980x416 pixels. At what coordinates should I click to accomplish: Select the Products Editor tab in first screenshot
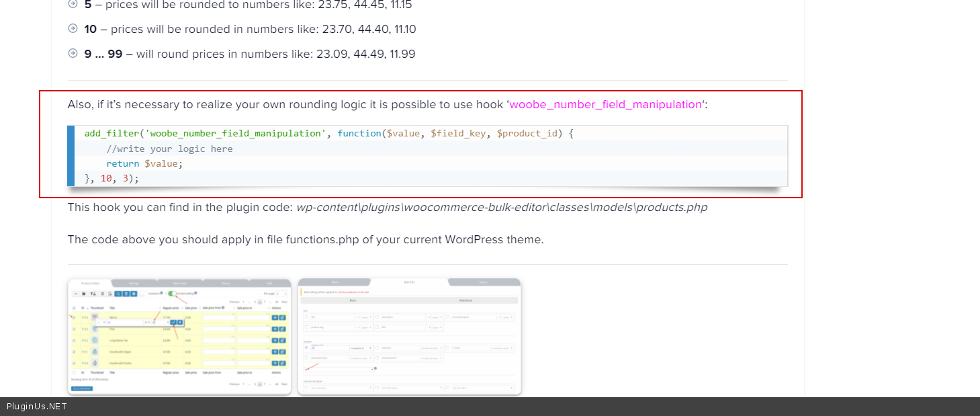pyautogui.click(x=89, y=283)
